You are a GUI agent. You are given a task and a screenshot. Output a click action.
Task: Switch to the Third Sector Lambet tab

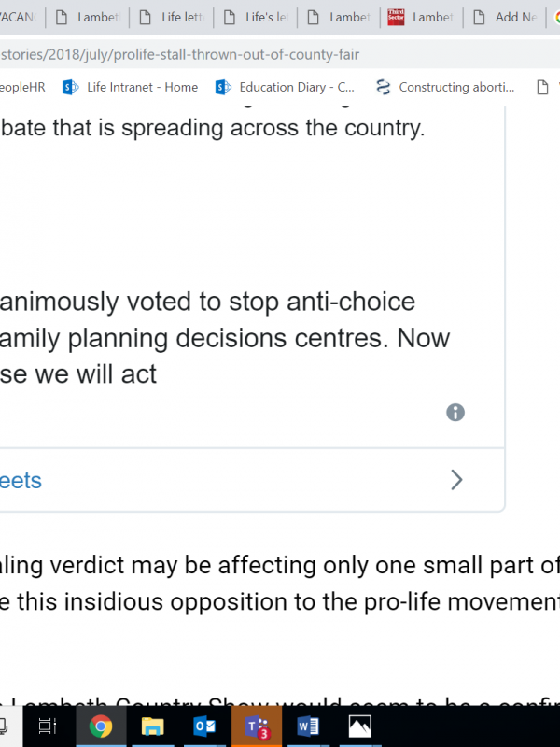[421, 18]
